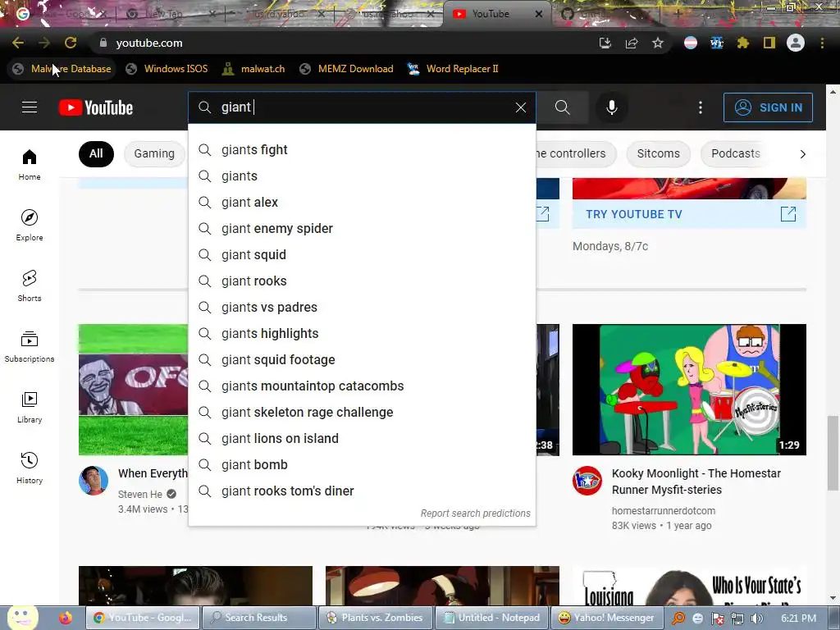Choose 'giants mountaintop catacombs' suggestion
The height and width of the screenshot is (630, 840).
pyautogui.click(x=362, y=386)
